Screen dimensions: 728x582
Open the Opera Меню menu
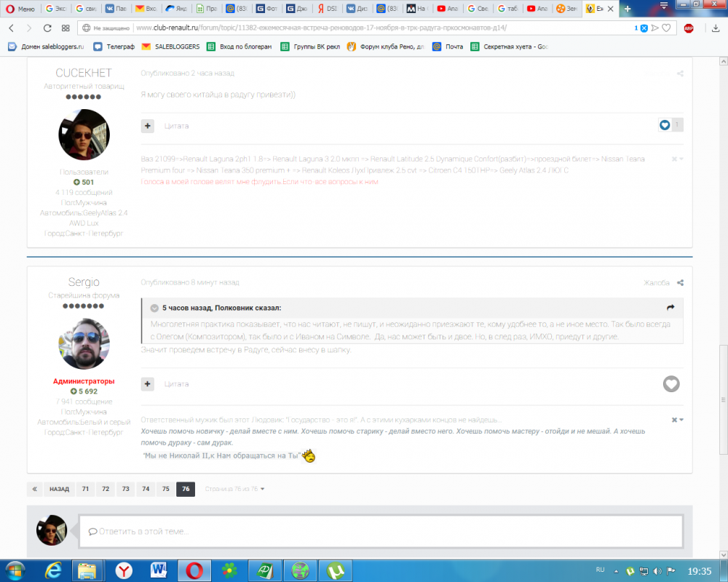(20, 8)
